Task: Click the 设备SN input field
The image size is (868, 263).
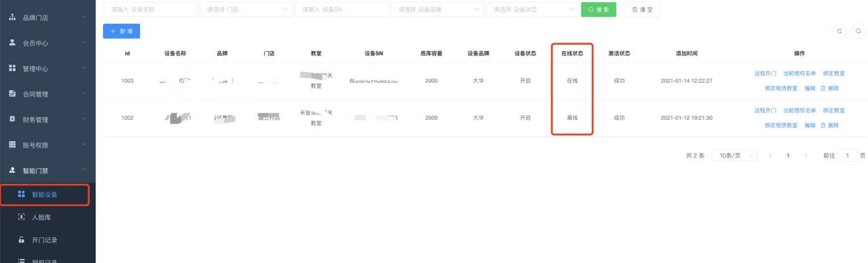Action: pyautogui.click(x=341, y=10)
